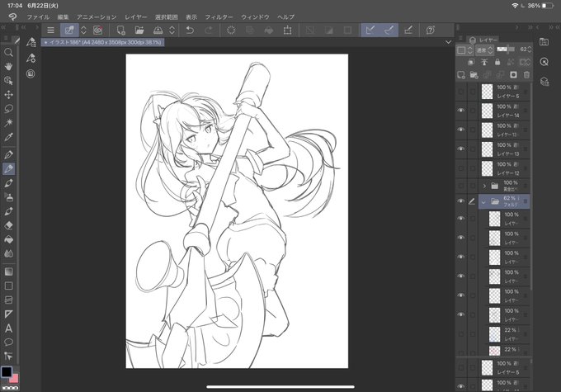Select the Eyedropper tool
Screen dimensions: 561x392
(8, 137)
